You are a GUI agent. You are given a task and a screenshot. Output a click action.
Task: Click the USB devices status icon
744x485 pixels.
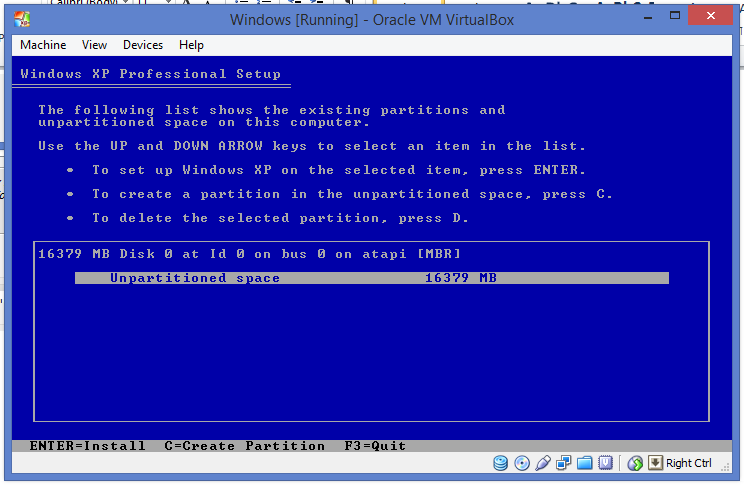point(543,463)
